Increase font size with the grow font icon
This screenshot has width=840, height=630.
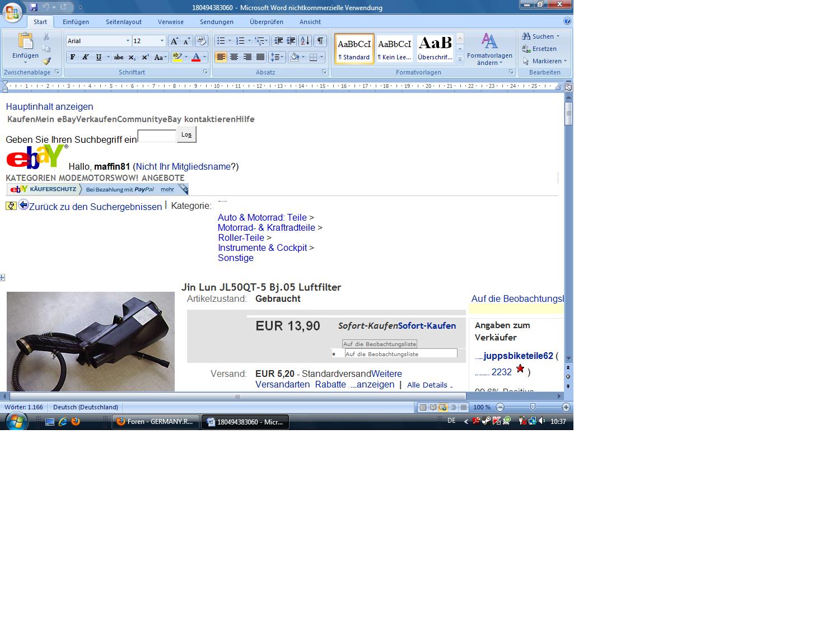175,41
